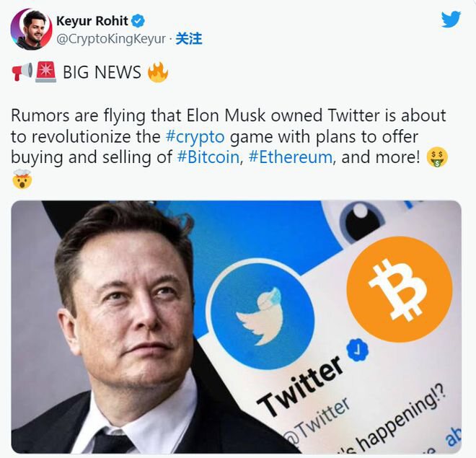The image size is (476, 458).
Task: Click the megaphone emoji
Action: click(x=22, y=71)
